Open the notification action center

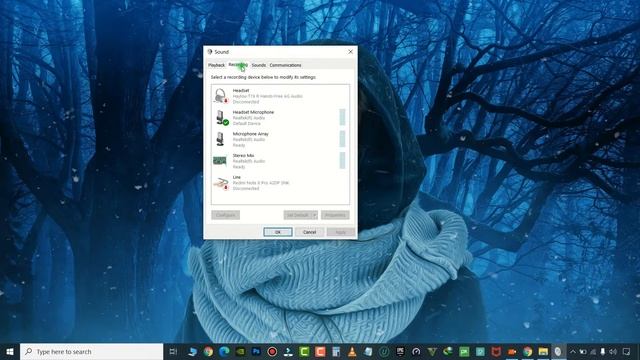(x=627, y=351)
